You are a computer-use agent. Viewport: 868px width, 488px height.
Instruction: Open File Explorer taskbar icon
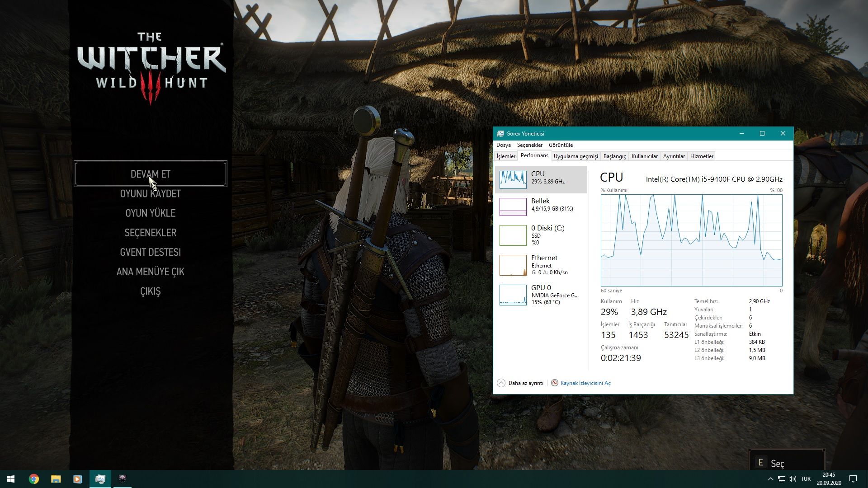point(56,479)
